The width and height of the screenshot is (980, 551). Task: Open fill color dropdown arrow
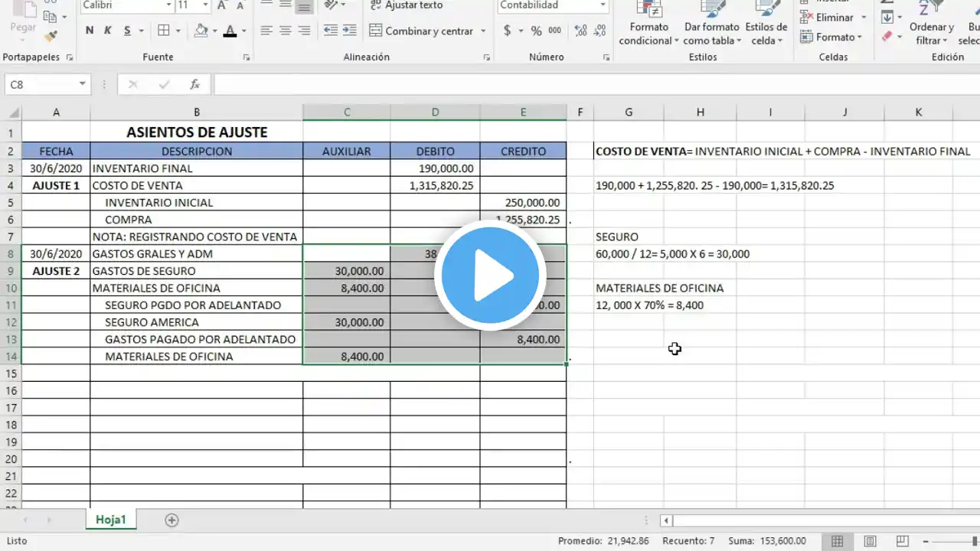(x=215, y=31)
